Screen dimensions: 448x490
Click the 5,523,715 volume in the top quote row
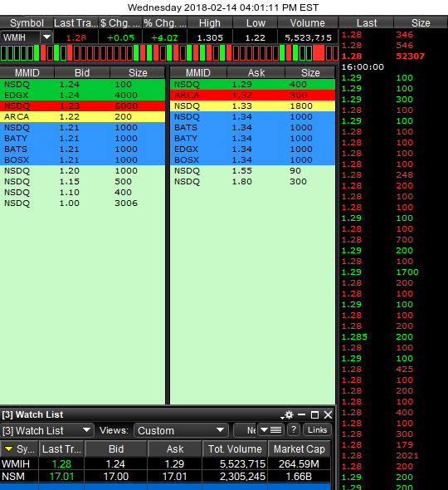click(308, 37)
